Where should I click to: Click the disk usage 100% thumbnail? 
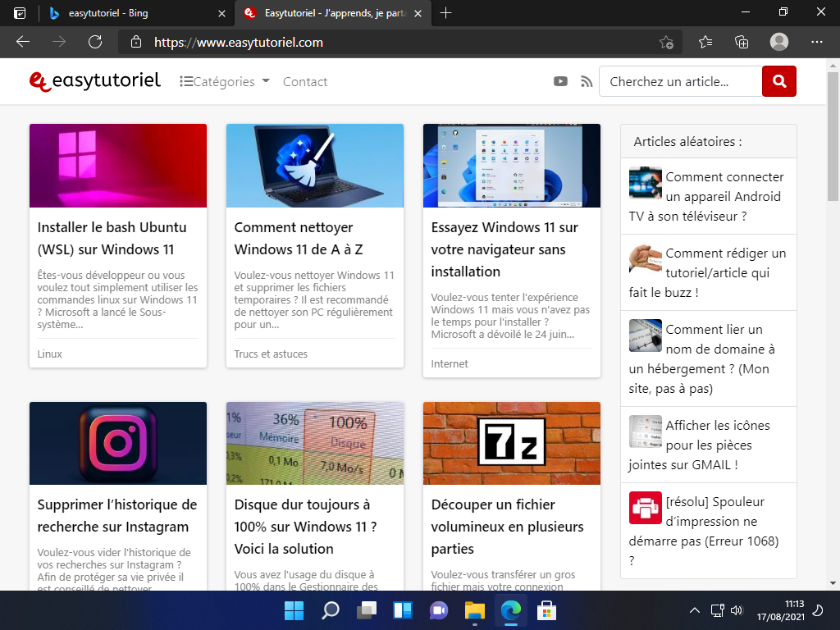315,443
